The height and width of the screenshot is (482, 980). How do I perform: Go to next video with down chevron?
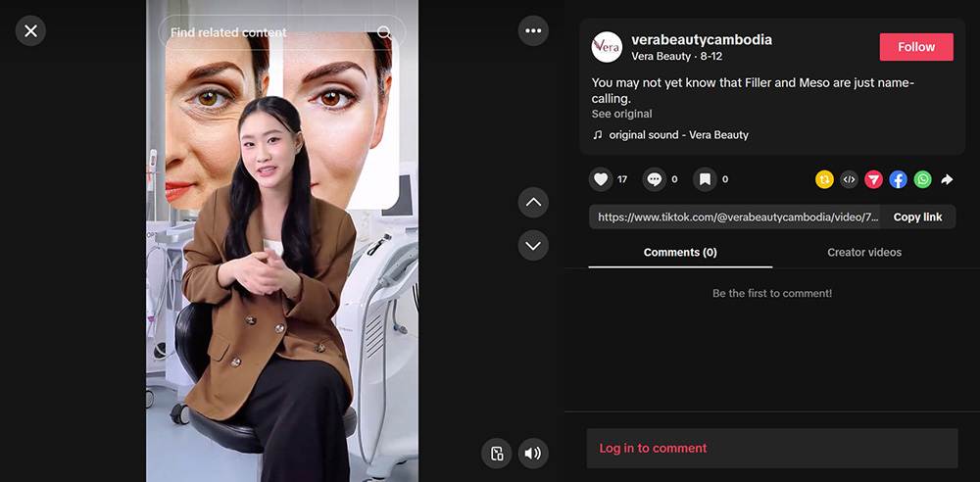pyautogui.click(x=533, y=245)
